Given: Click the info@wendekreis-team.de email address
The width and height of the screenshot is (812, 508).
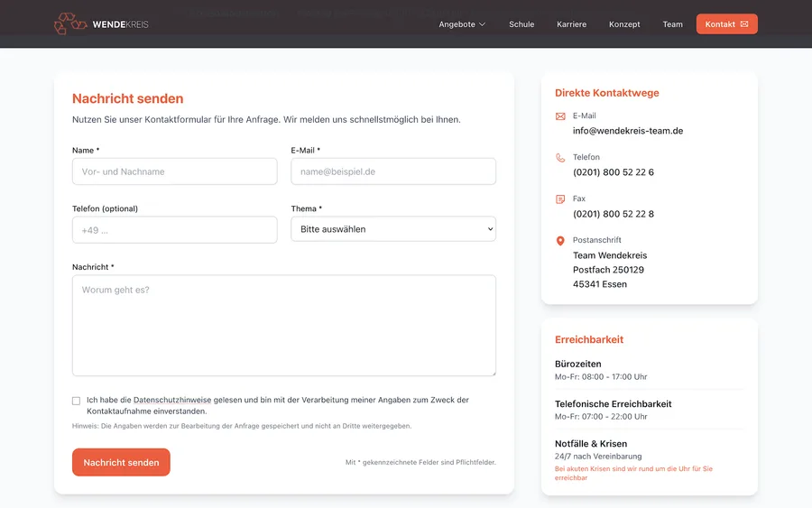Looking at the screenshot, I should point(628,131).
